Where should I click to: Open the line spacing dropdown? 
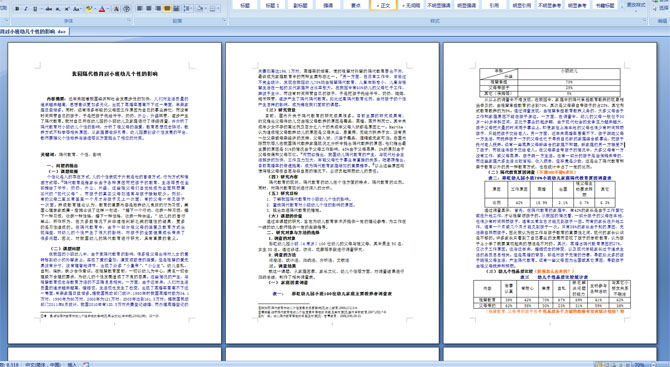pos(188,9)
